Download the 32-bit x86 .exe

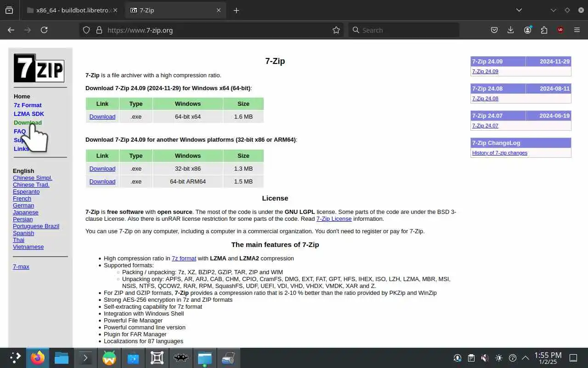(102, 168)
